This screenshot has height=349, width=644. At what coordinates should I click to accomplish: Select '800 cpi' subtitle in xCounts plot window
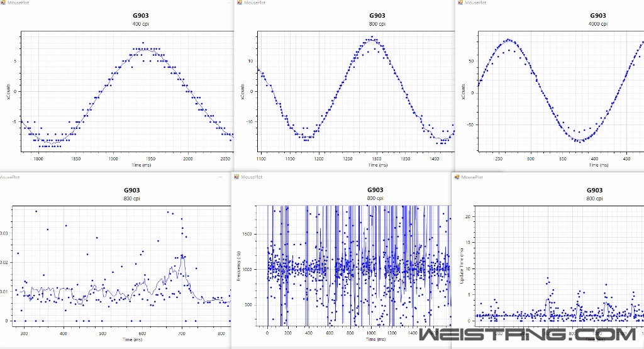click(x=377, y=24)
